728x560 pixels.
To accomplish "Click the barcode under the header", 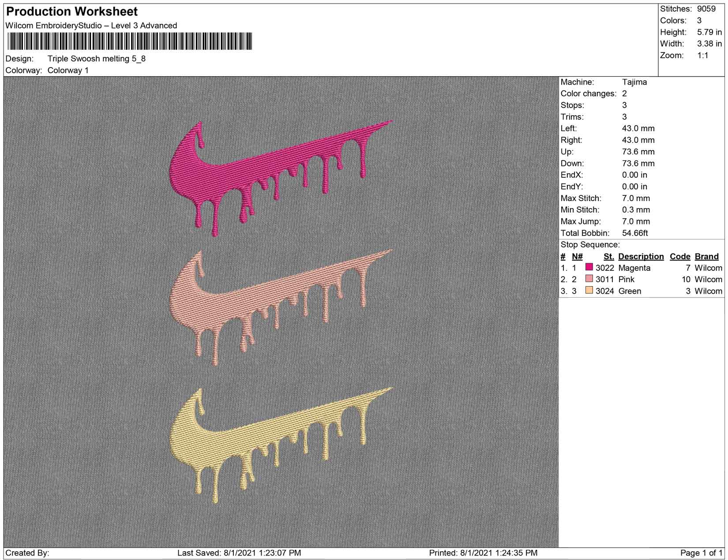I will (x=130, y=41).
